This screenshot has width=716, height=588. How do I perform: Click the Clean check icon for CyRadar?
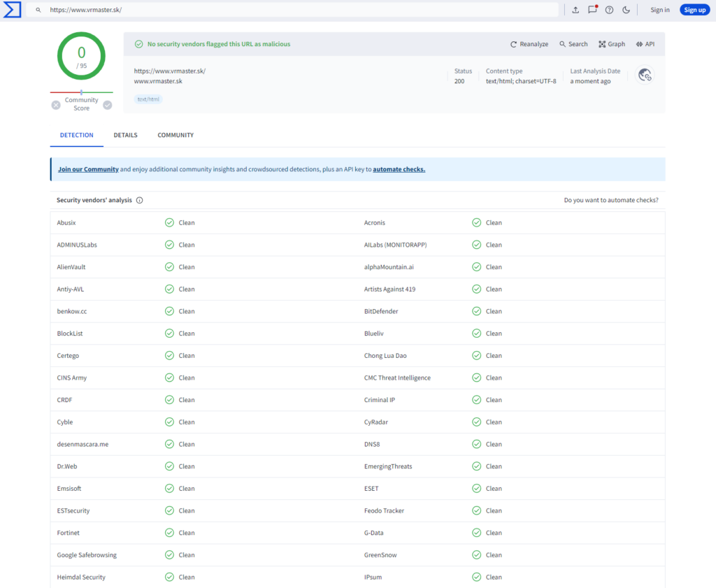477,422
